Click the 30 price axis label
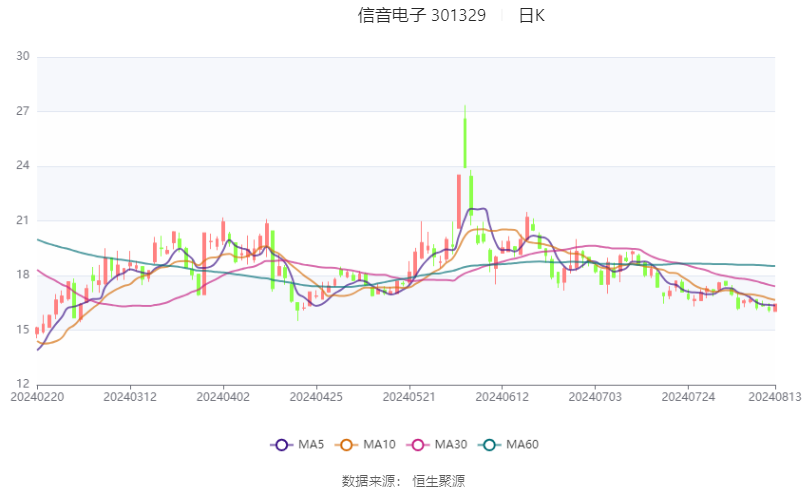Viewport: 807px width, 491px height. pos(23,56)
